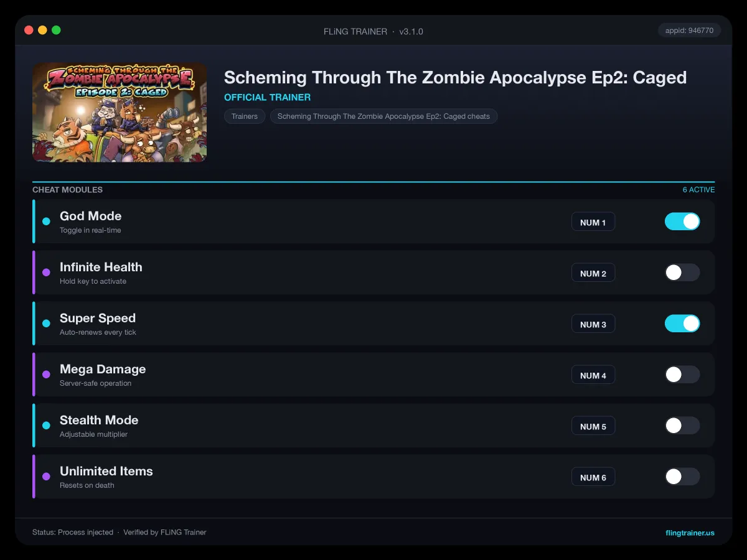The height and width of the screenshot is (560, 747).
Task: Click the purple status dot beside Infinite Health
Action: point(46,273)
